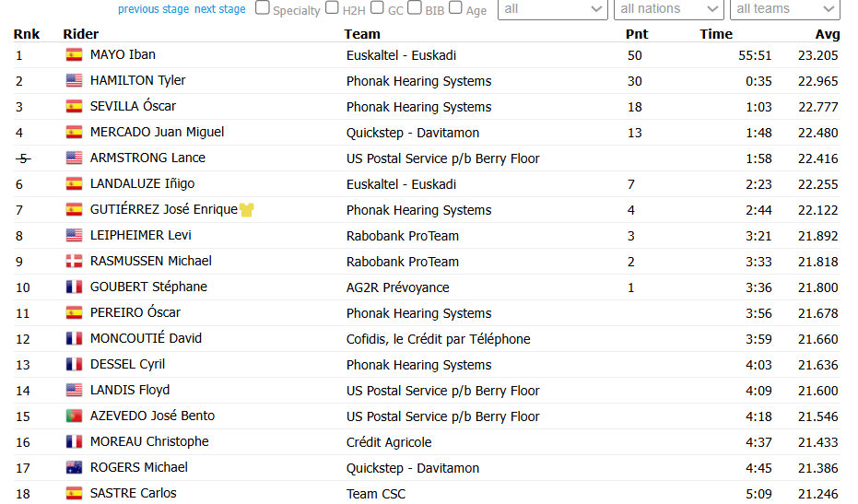Screen dimensions: 858x504
Task: Click the US flag next to Armstrong Lance
Action: click(x=74, y=158)
